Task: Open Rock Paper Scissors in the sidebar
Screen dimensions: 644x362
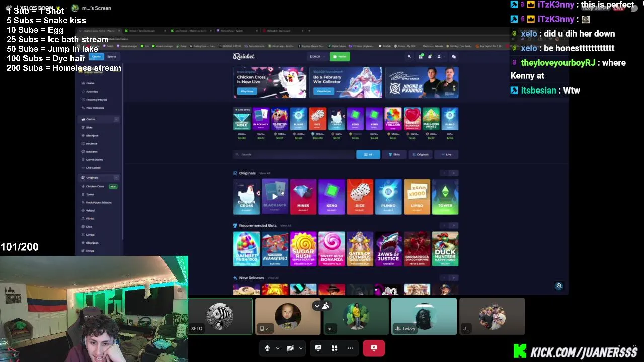Action: tap(98, 202)
